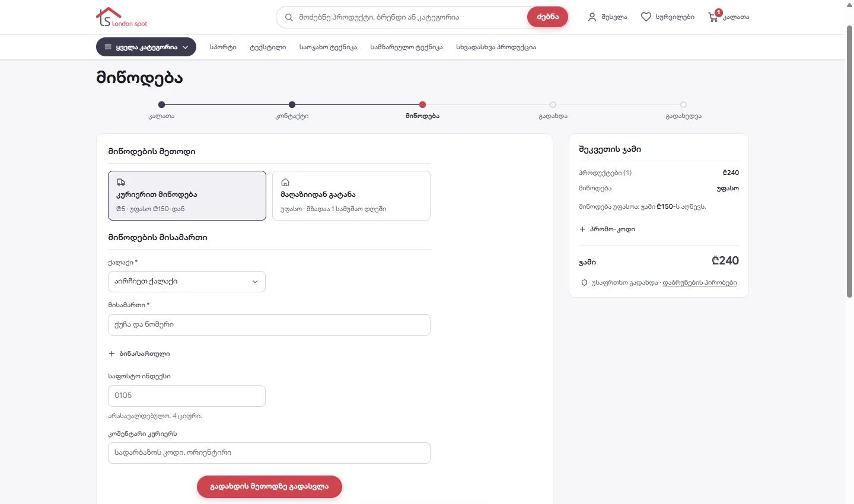Expand the პრომო-კოდი promo code section
This screenshot has height=504, width=854.
pyautogui.click(x=607, y=229)
